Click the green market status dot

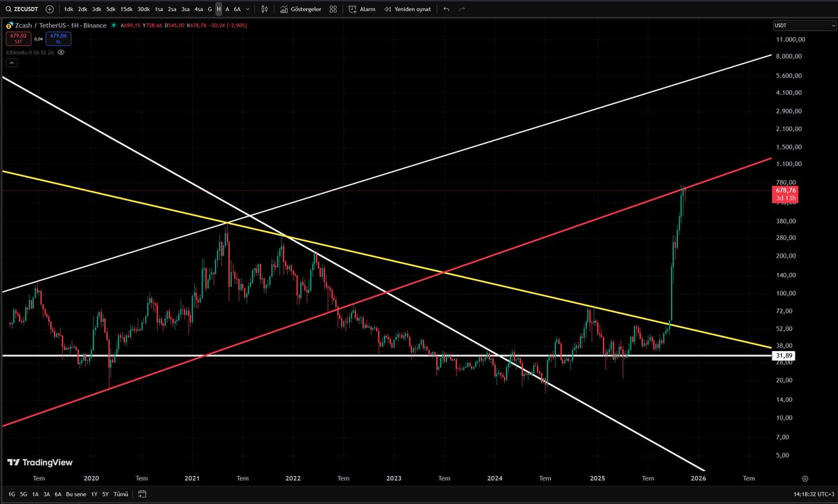[x=115, y=25]
